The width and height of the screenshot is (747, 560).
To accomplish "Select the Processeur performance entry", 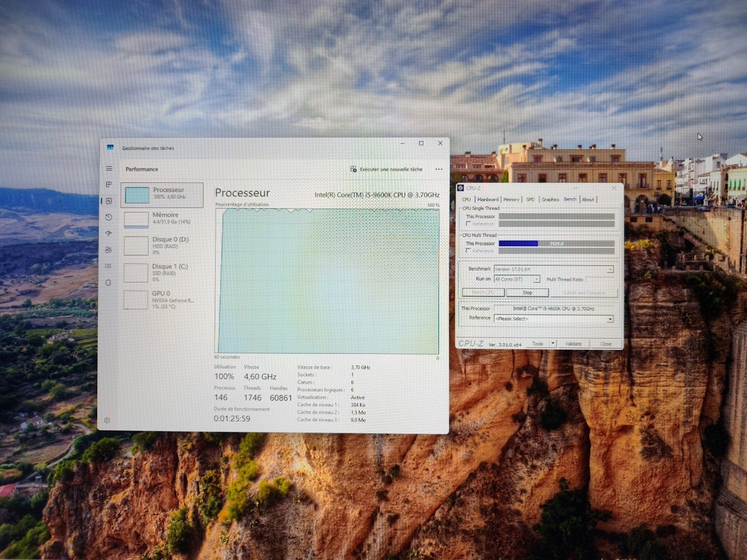I will click(162, 195).
